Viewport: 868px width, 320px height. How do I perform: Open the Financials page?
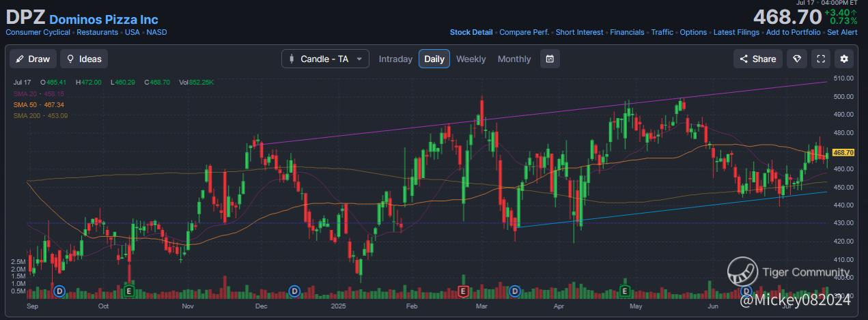click(627, 32)
